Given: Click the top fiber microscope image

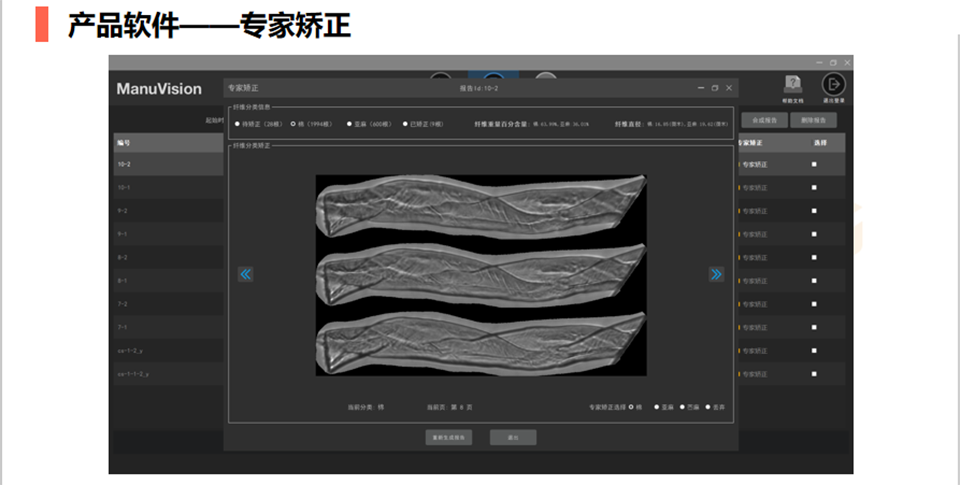Looking at the screenshot, I should [481, 206].
